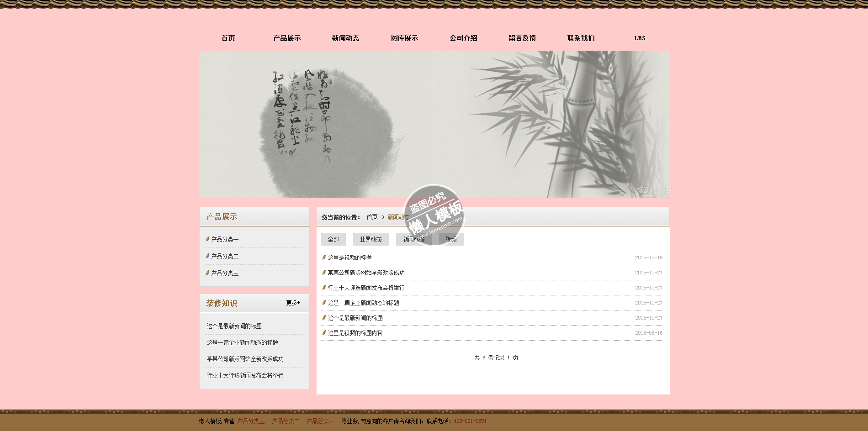Select 产品分类二 in the sidebar
This screenshot has height=431, width=868.
[x=225, y=256]
